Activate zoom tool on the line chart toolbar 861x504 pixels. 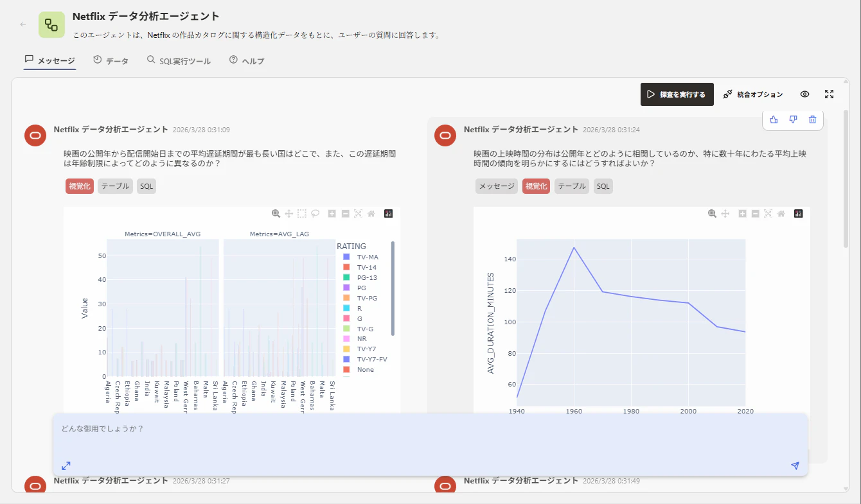[x=712, y=214]
